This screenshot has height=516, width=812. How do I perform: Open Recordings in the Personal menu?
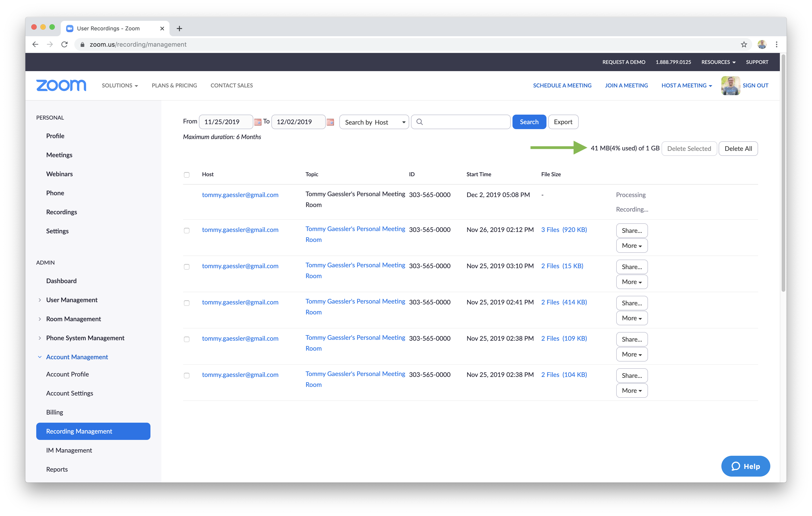coord(61,212)
